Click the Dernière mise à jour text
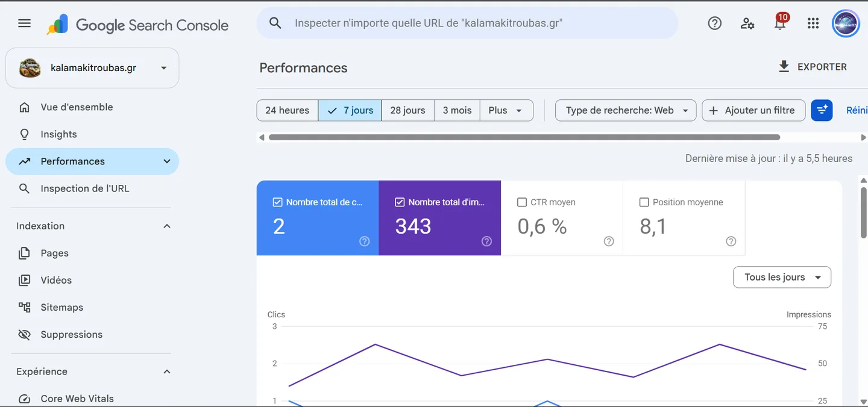The height and width of the screenshot is (407, 868). (x=769, y=158)
